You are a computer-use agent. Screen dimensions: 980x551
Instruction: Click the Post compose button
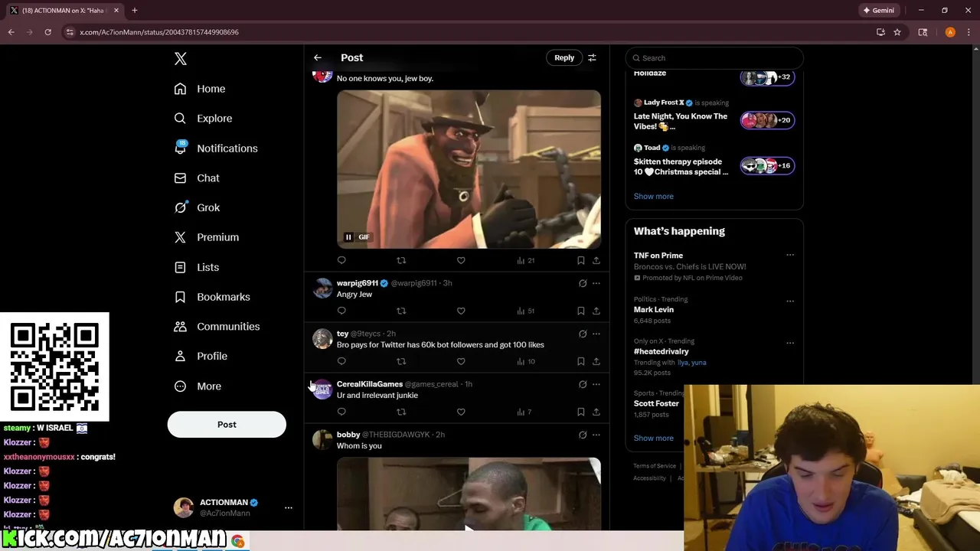pyautogui.click(x=227, y=425)
